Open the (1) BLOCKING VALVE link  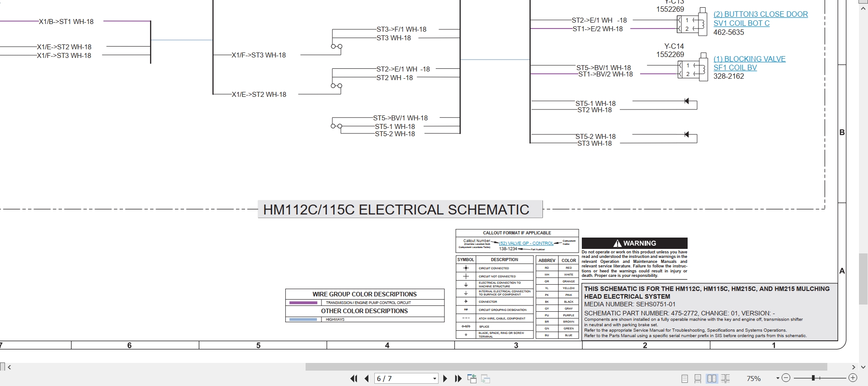[x=750, y=59]
